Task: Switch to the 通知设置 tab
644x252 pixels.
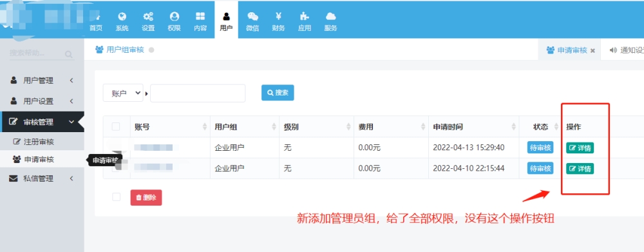Action: tap(627, 50)
